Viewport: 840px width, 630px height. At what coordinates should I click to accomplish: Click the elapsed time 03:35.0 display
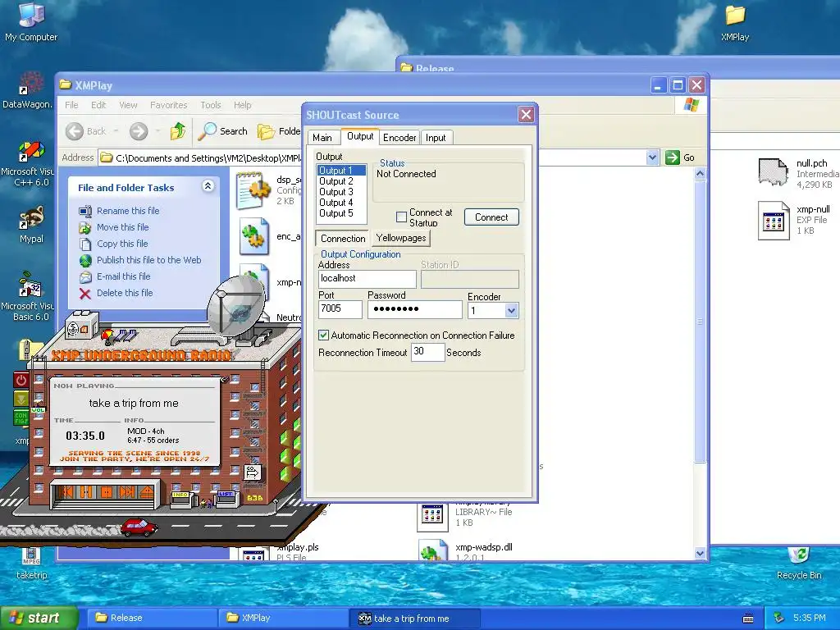(85, 436)
